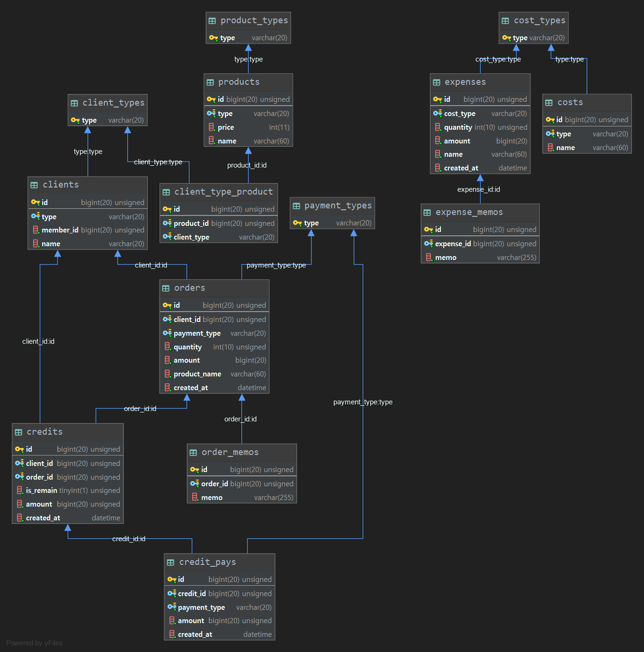Select the cost_types table title
The height and width of the screenshot is (652, 644).
(540, 20)
